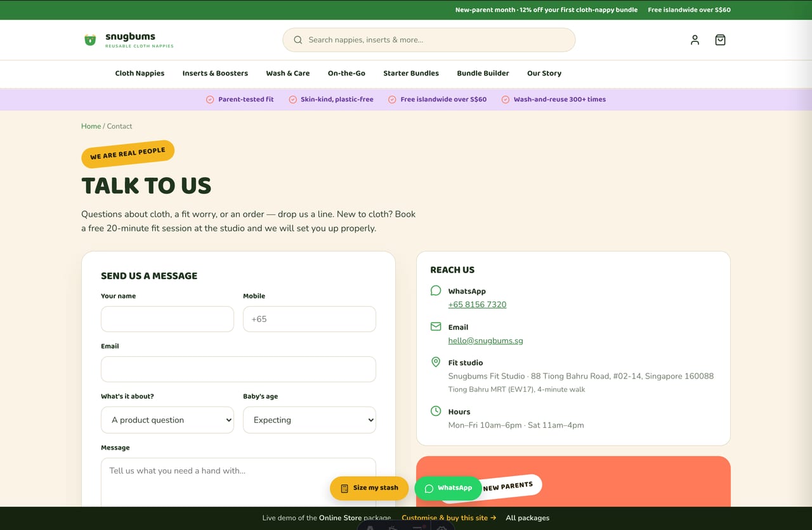Click the Email input field
812x530 pixels.
click(x=239, y=369)
